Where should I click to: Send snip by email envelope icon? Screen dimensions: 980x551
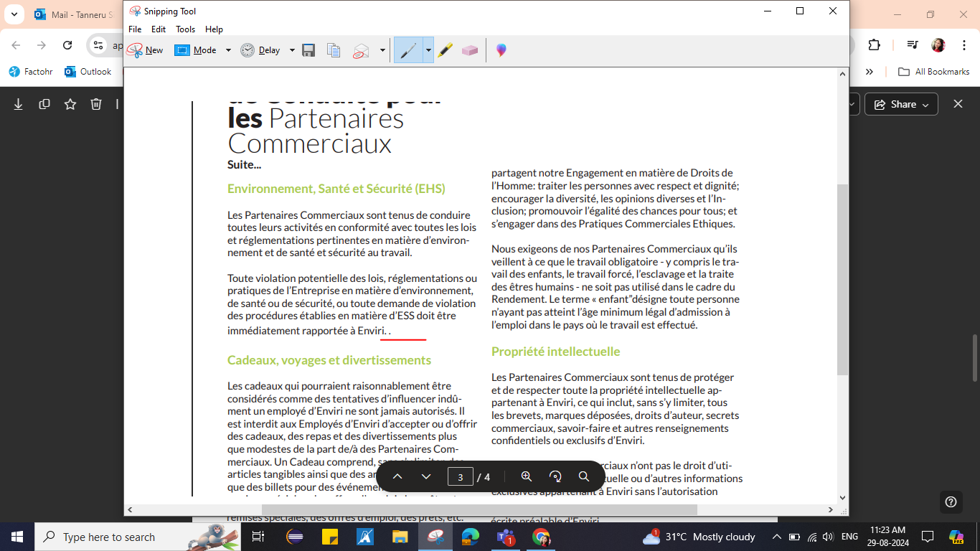coord(361,50)
